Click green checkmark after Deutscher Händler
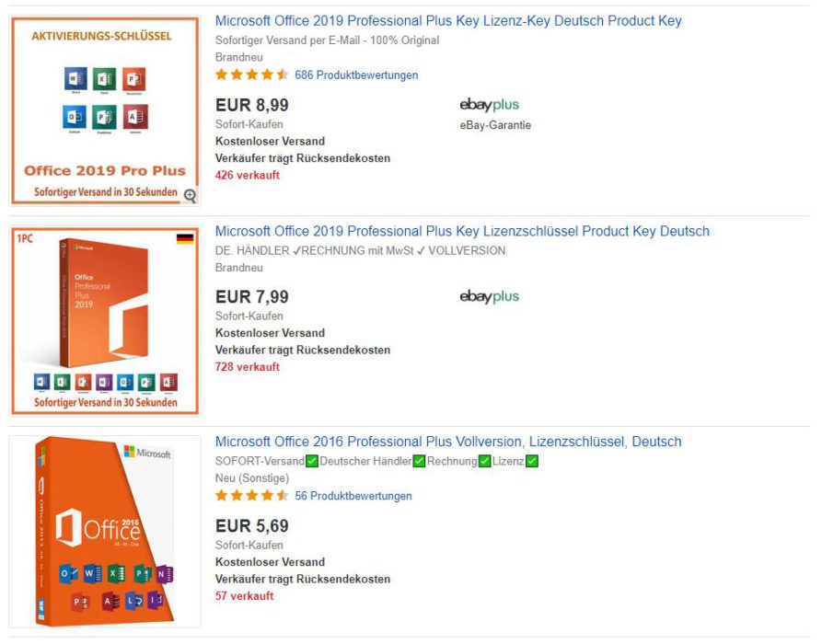 point(419,462)
